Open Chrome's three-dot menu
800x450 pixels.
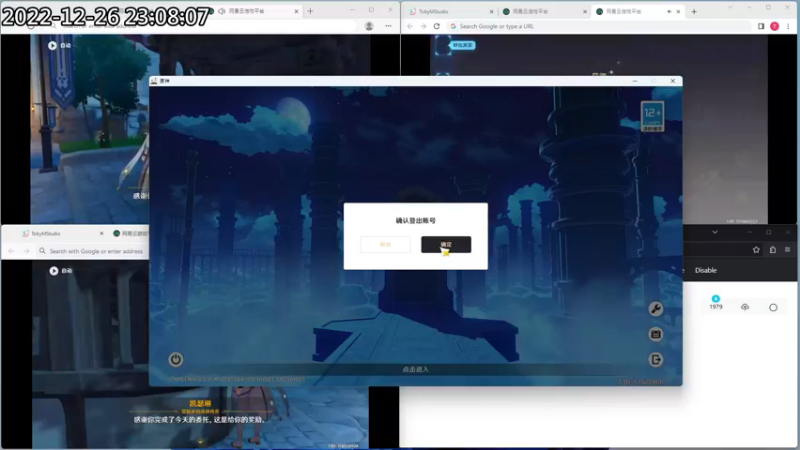tap(788, 26)
